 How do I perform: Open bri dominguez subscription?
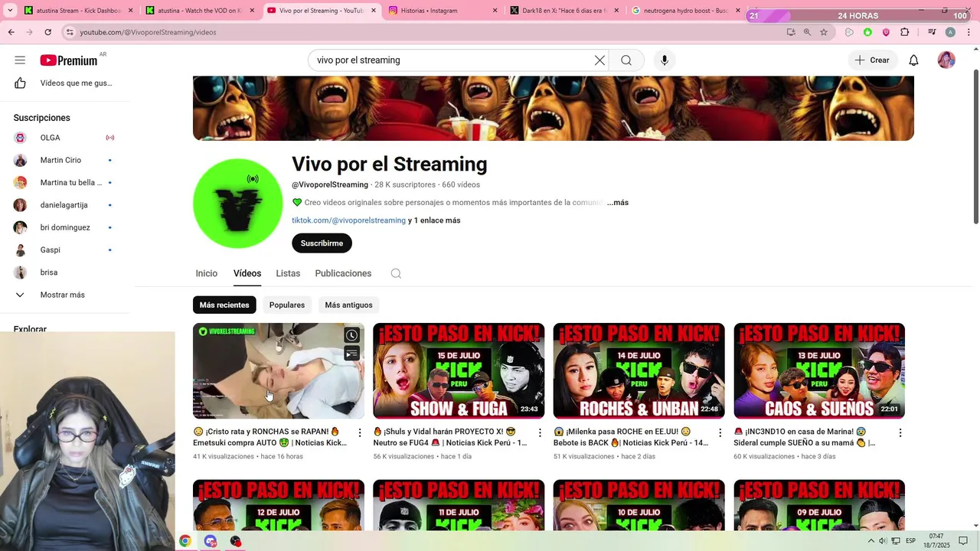click(x=64, y=227)
